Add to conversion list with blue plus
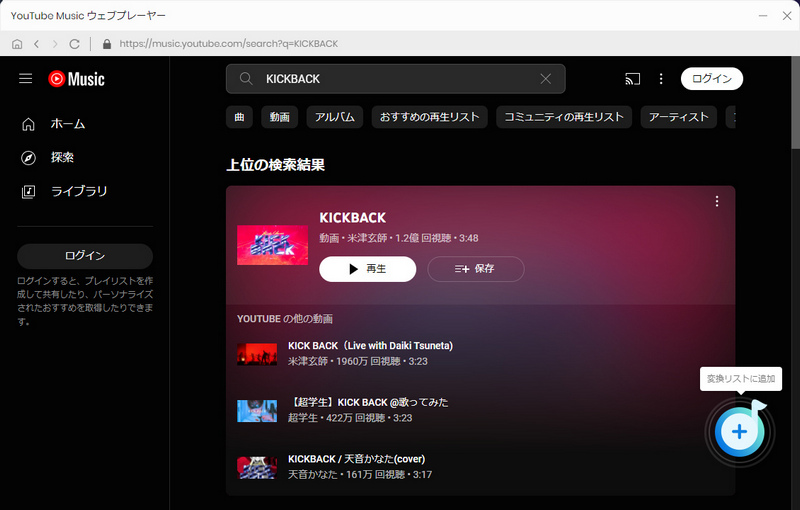 (739, 431)
